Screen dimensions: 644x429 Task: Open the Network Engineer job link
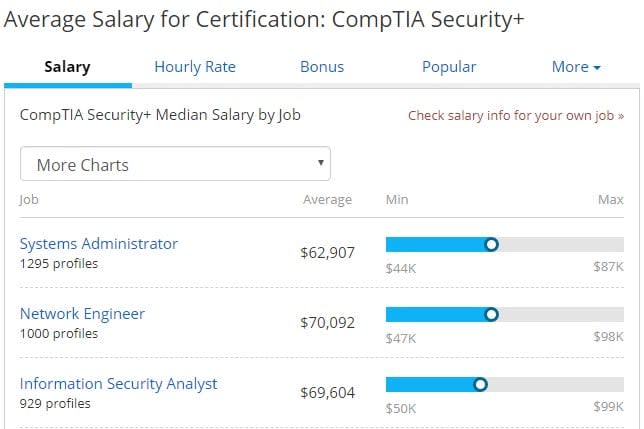click(x=82, y=314)
